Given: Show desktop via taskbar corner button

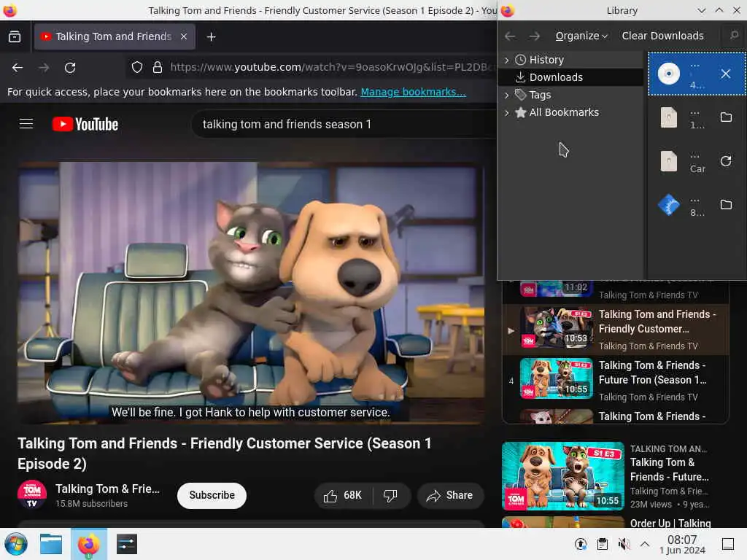Looking at the screenshot, I should [x=728, y=544].
